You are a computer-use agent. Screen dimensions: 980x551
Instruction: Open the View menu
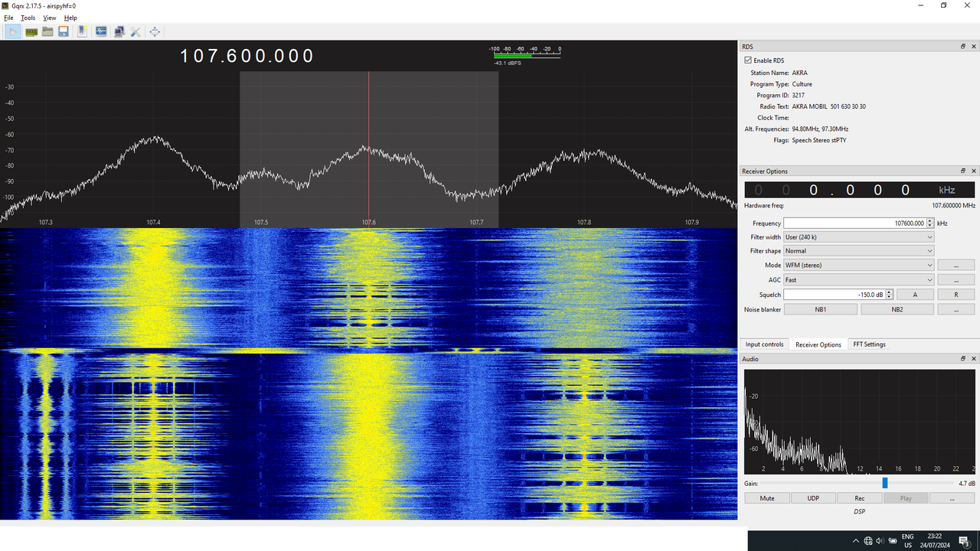[x=50, y=18]
